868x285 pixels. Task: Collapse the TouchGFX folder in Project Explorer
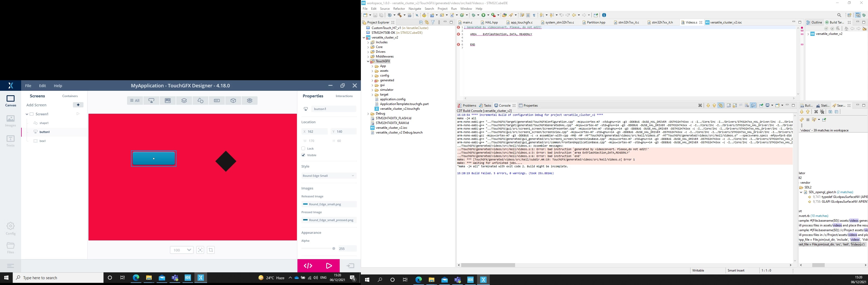[368, 61]
